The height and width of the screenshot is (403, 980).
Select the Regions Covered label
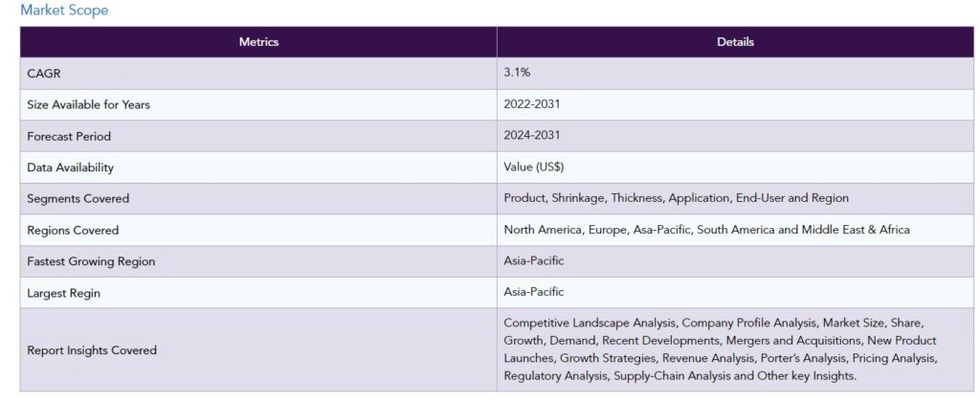pos(73,230)
